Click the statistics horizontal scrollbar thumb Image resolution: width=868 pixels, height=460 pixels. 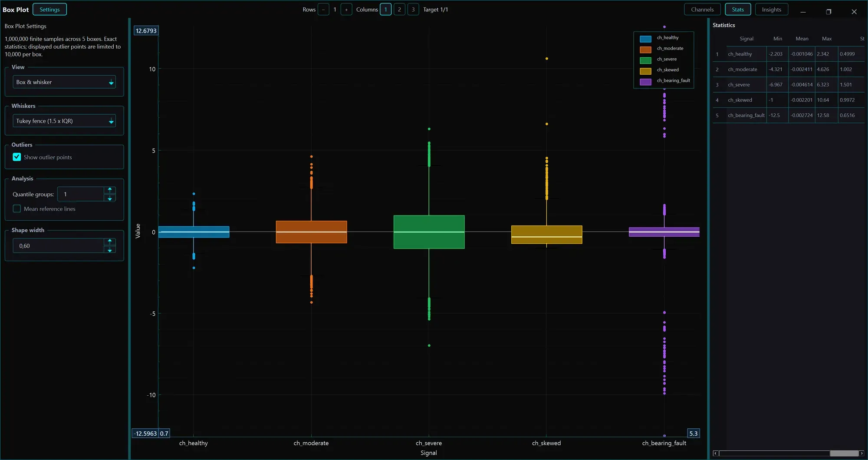pyautogui.click(x=844, y=453)
